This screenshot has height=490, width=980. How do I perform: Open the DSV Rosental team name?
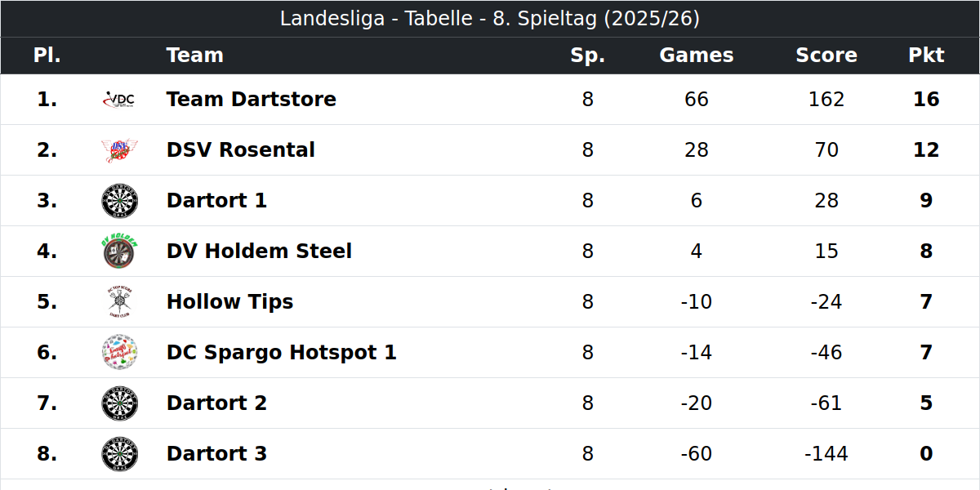pos(241,150)
